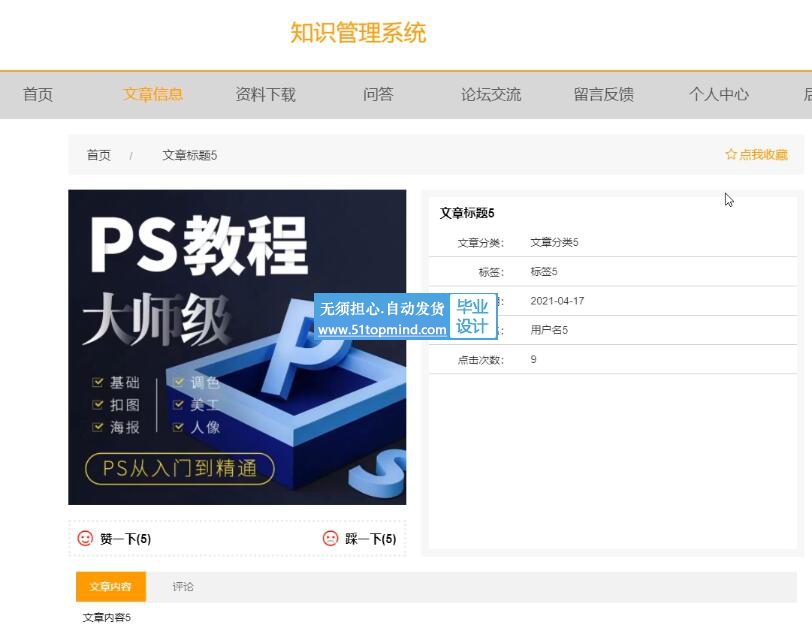
Task: Click the click count value 9
Action: click(x=533, y=359)
